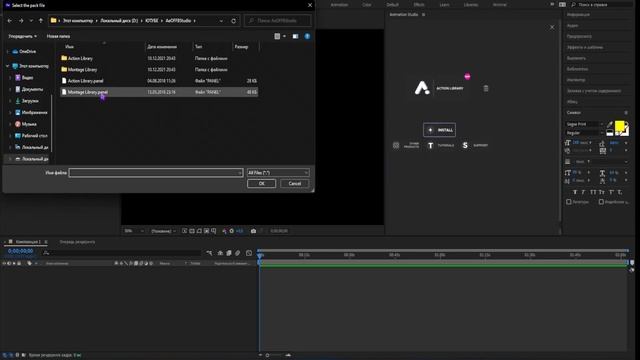Open the 50% magnification dropdown in viewer
Screen dimensions: 640x360
pos(134,231)
